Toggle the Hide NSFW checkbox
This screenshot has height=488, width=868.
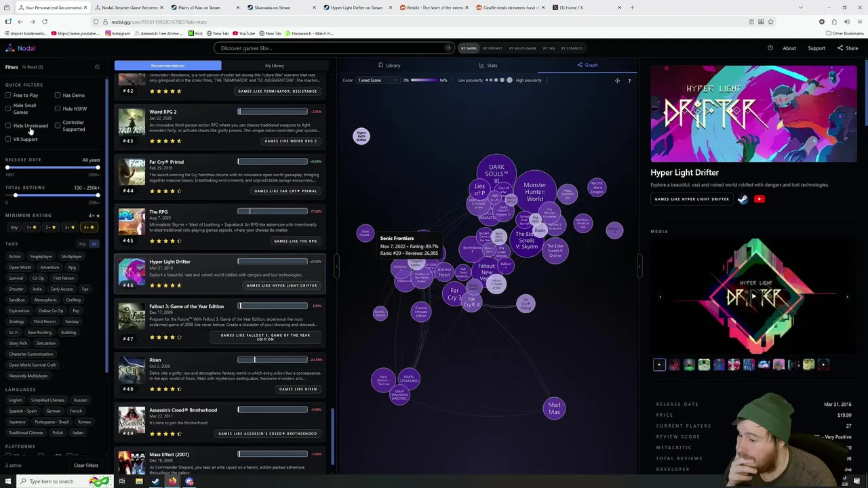58,108
